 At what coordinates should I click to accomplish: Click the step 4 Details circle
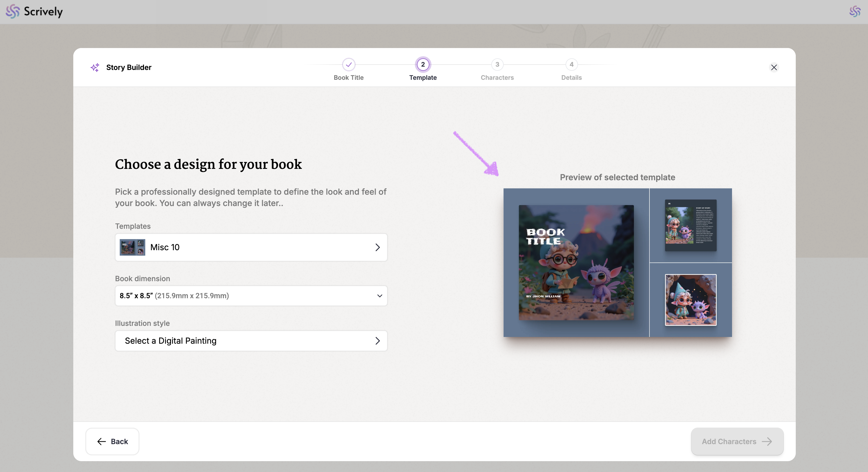point(571,64)
